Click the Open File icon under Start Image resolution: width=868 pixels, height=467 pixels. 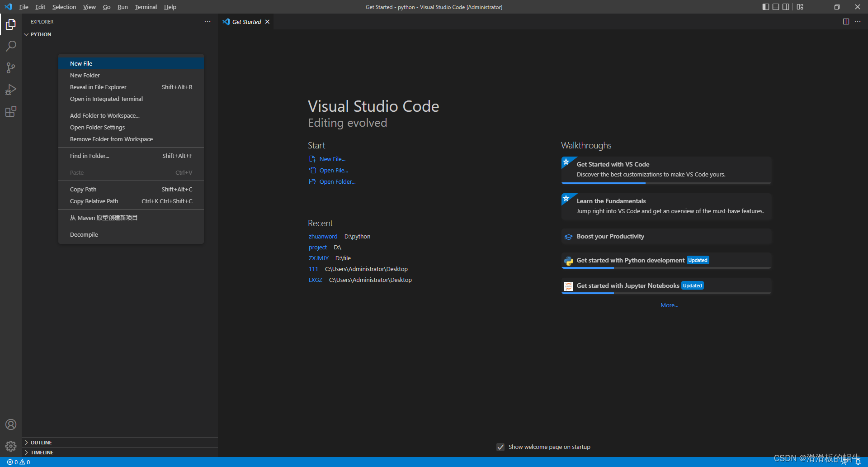[x=312, y=171]
